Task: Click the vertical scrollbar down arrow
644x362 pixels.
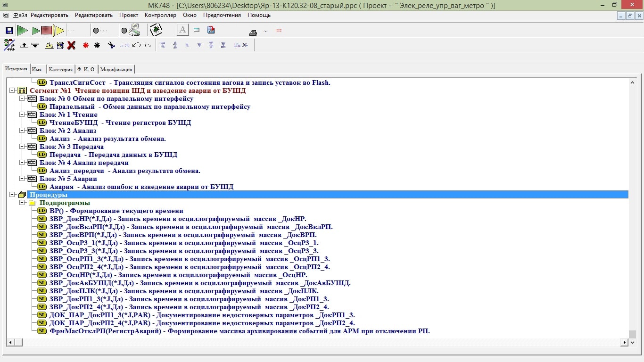Action: (633, 342)
